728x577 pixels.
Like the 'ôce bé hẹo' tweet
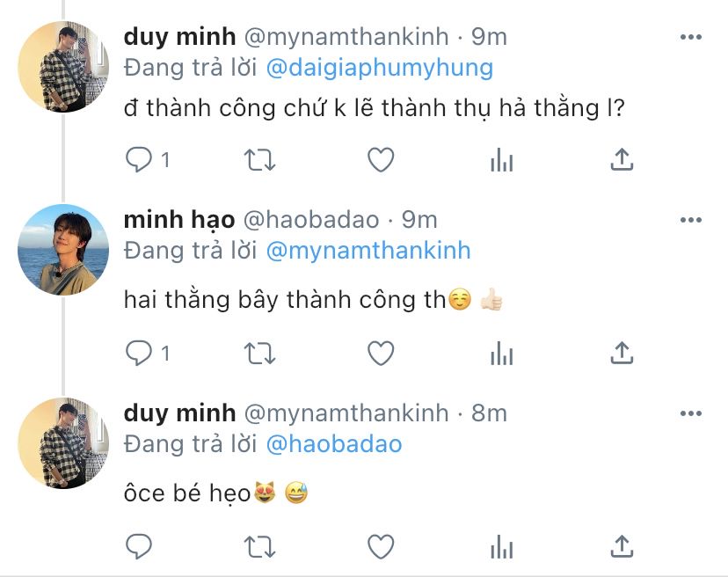381,546
